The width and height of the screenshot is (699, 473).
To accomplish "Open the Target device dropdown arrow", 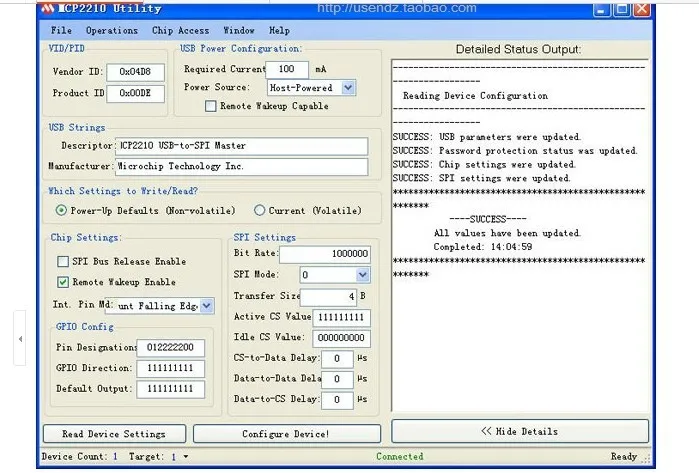I will click(x=186, y=457).
